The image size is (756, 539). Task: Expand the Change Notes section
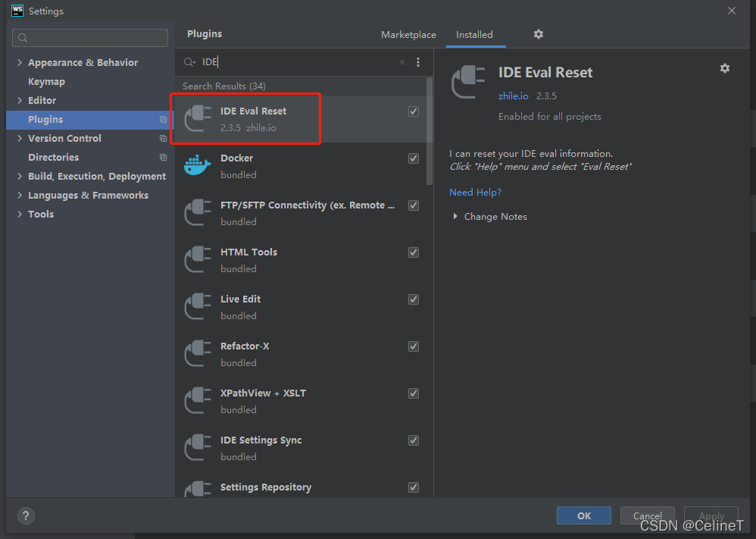pyautogui.click(x=455, y=217)
